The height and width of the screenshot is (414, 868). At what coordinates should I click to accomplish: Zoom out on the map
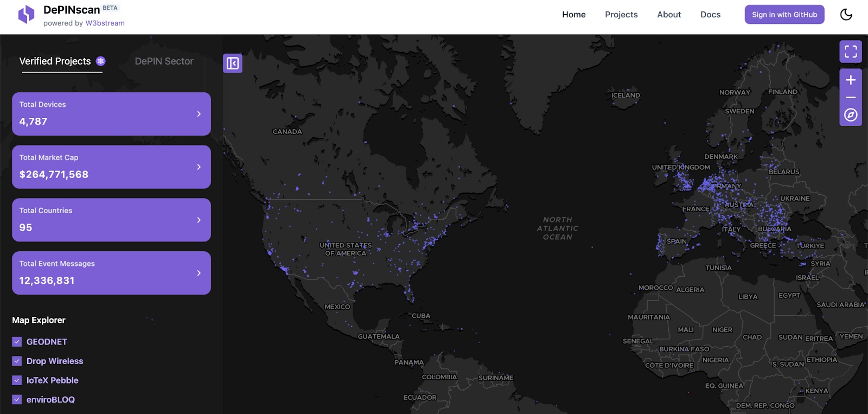pos(851,98)
